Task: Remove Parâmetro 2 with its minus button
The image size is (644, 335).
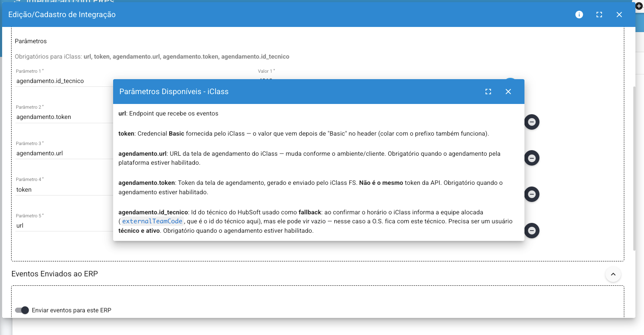Action: [x=532, y=122]
